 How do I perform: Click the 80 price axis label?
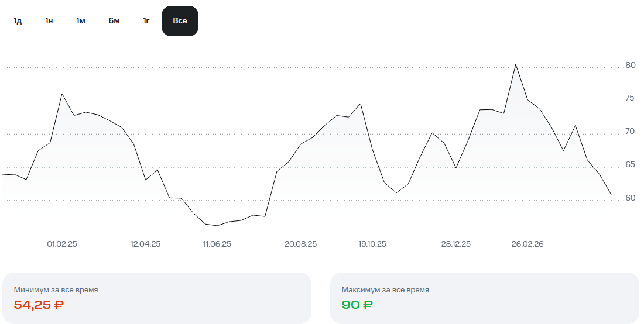(630, 65)
